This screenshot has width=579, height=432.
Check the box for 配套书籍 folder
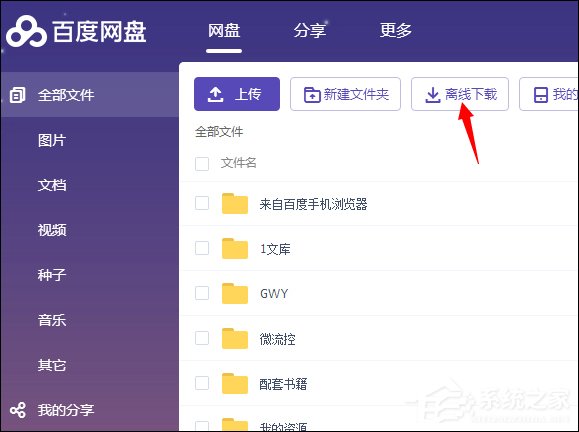202,383
